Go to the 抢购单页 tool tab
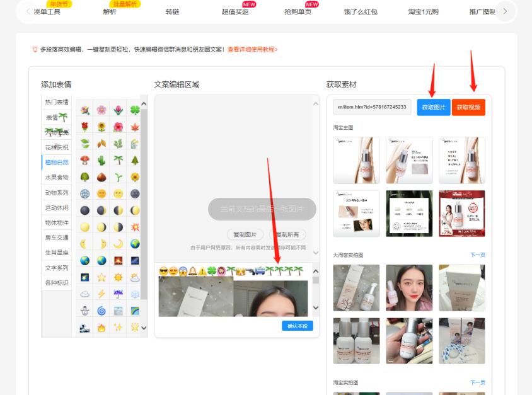The width and height of the screenshot is (532, 395). click(x=298, y=12)
